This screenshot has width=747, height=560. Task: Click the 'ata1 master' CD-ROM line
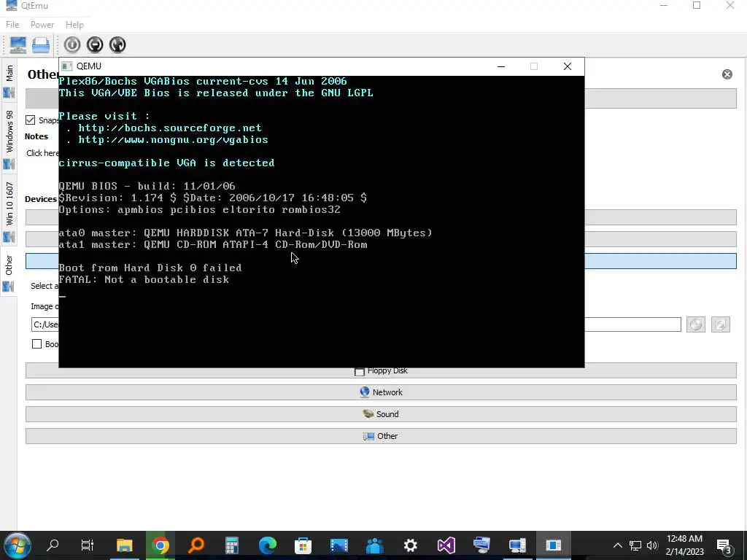(213, 245)
